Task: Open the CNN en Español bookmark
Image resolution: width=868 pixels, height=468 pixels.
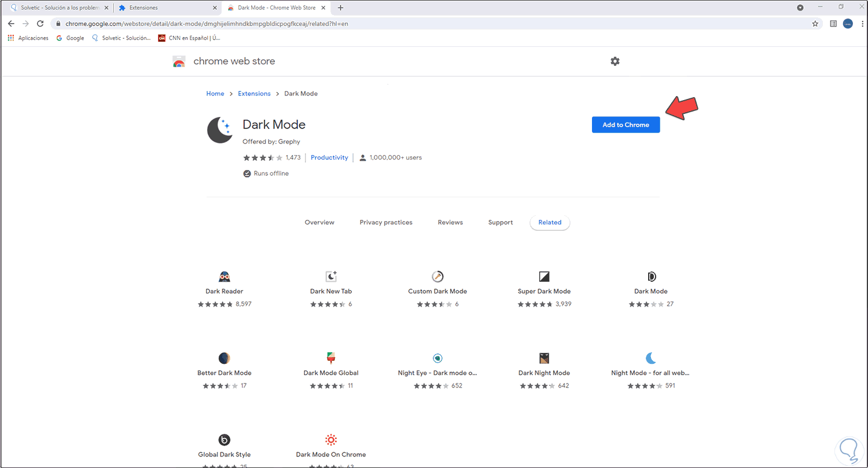Action: coord(189,38)
